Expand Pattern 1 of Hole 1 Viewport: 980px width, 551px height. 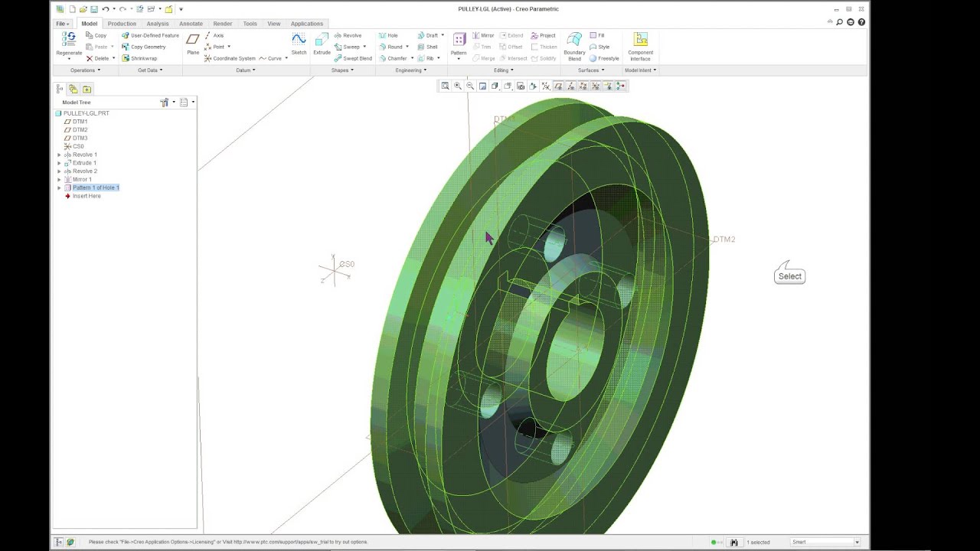pos(59,187)
